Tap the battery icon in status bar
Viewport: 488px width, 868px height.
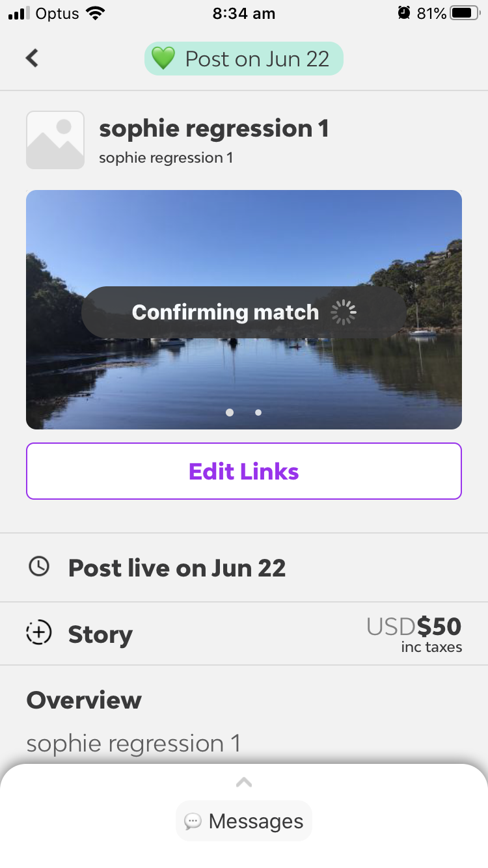coord(465,13)
